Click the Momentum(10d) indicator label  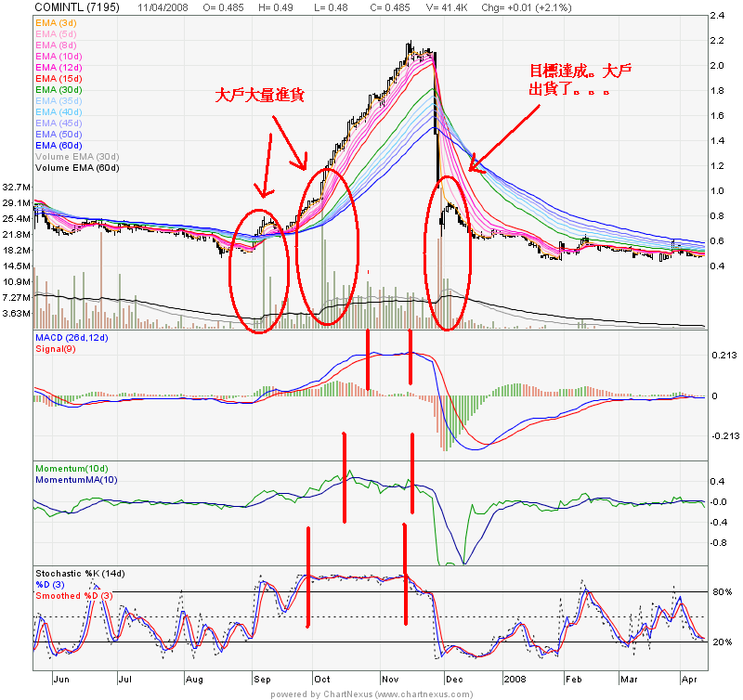72,470
